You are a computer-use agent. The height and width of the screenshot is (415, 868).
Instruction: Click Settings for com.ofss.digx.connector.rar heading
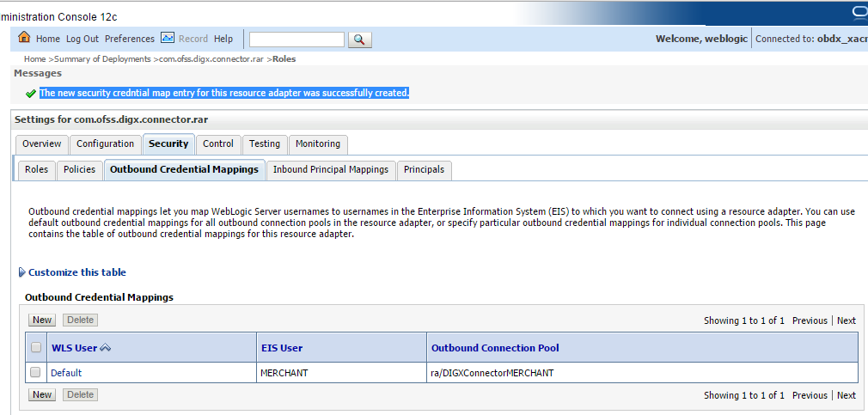111,119
